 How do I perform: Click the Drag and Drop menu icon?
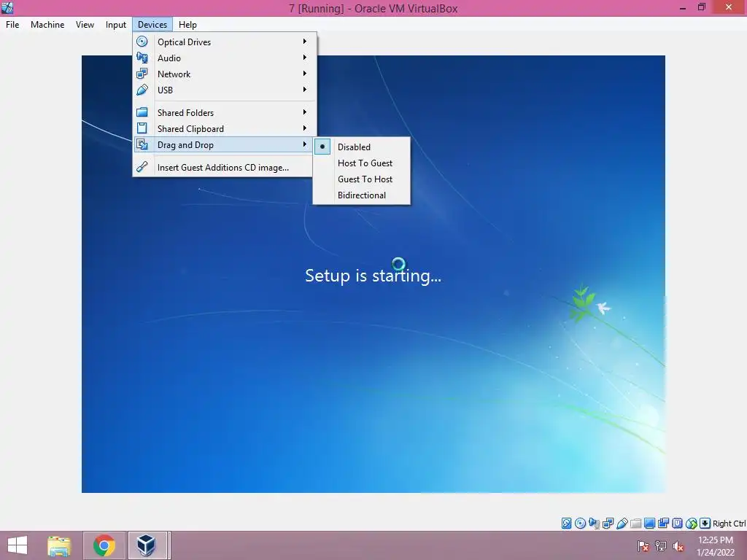click(142, 144)
